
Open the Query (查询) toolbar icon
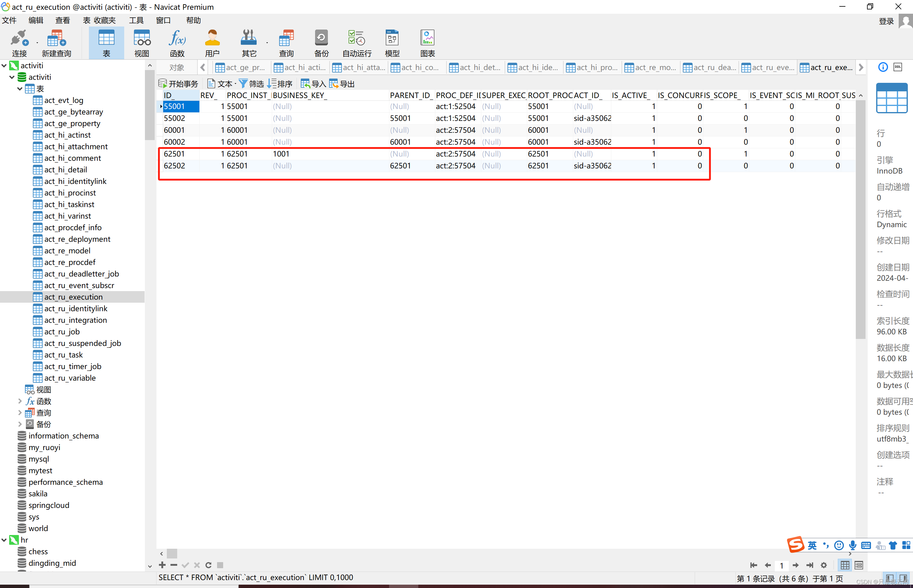(286, 43)
